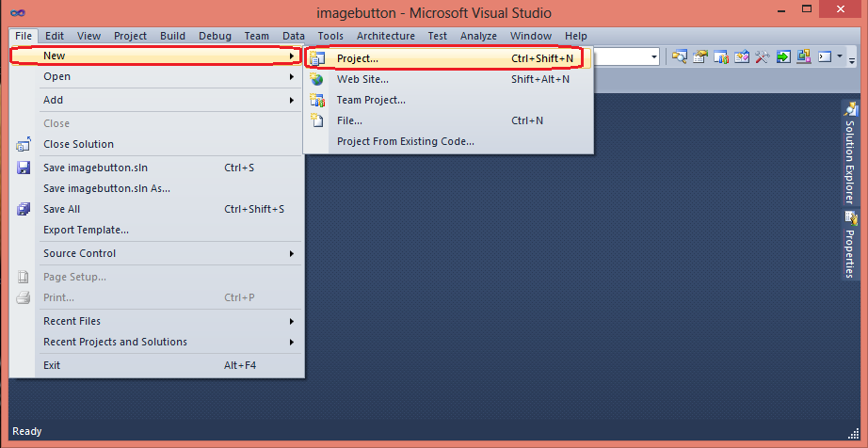Open the Toolbox using hammer-wrench icon

(763, 56)
